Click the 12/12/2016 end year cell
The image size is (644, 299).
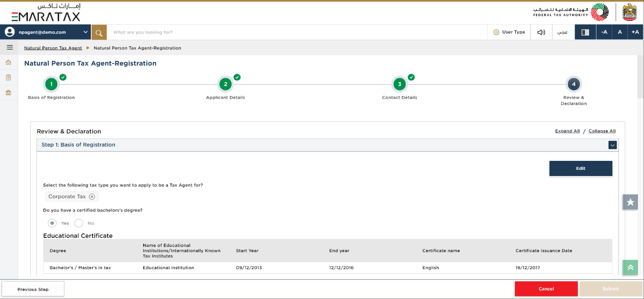click(x=341, y=268)
